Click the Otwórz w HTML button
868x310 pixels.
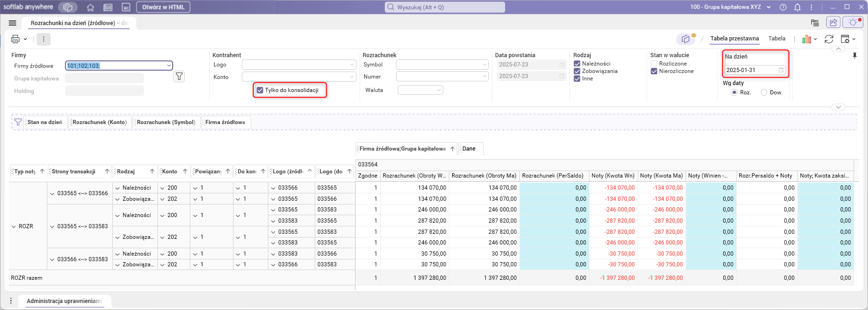point(163,7)
